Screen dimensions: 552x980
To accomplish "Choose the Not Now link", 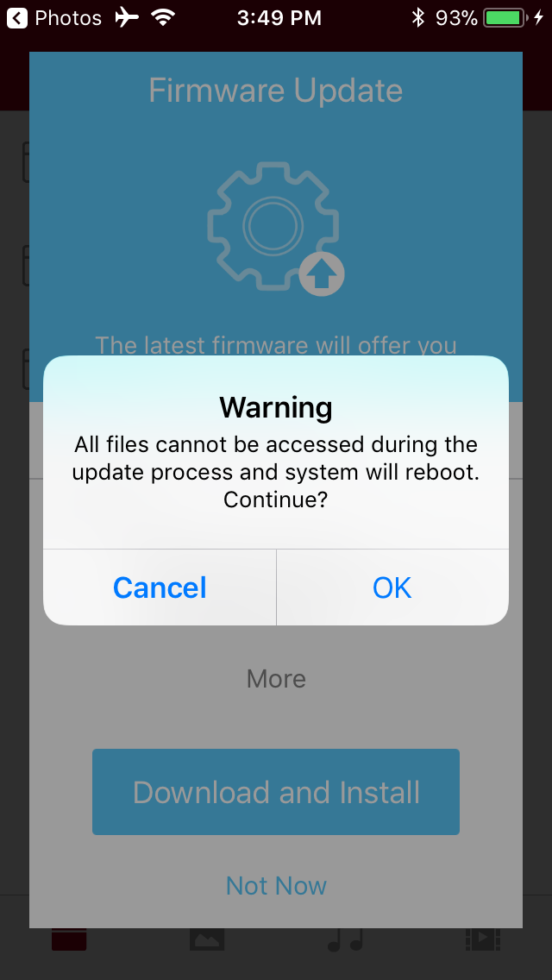I will tap(276, 886).
